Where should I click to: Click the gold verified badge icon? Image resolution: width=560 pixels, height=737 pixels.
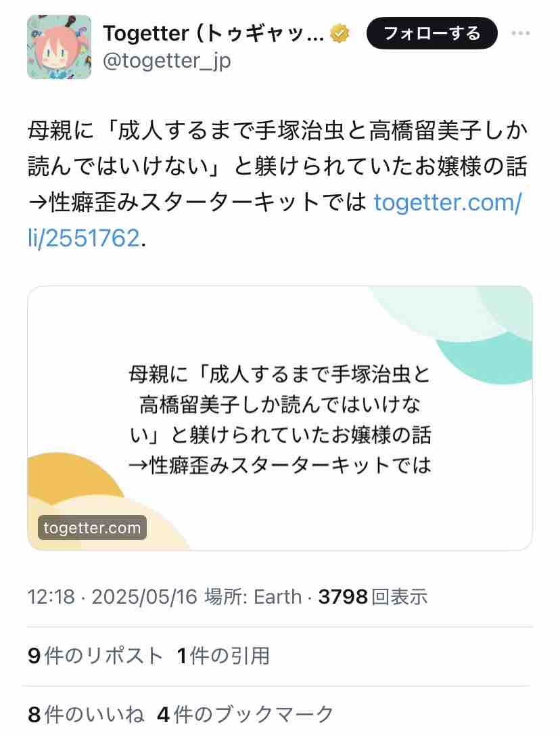point(340,33)
